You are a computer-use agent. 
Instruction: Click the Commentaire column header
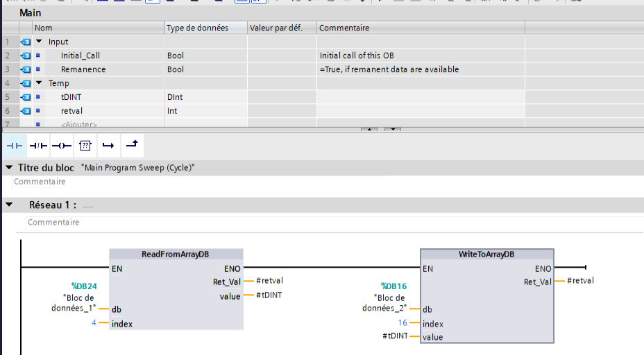point(344,28)
